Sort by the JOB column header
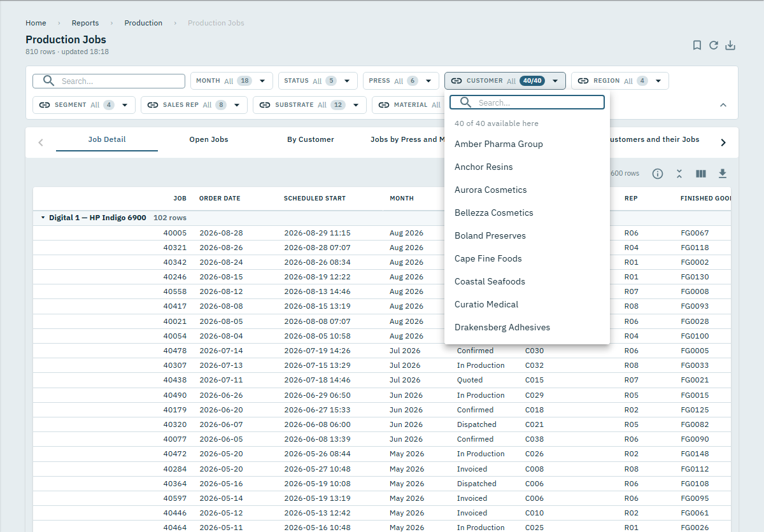 (x=180, y=199)
